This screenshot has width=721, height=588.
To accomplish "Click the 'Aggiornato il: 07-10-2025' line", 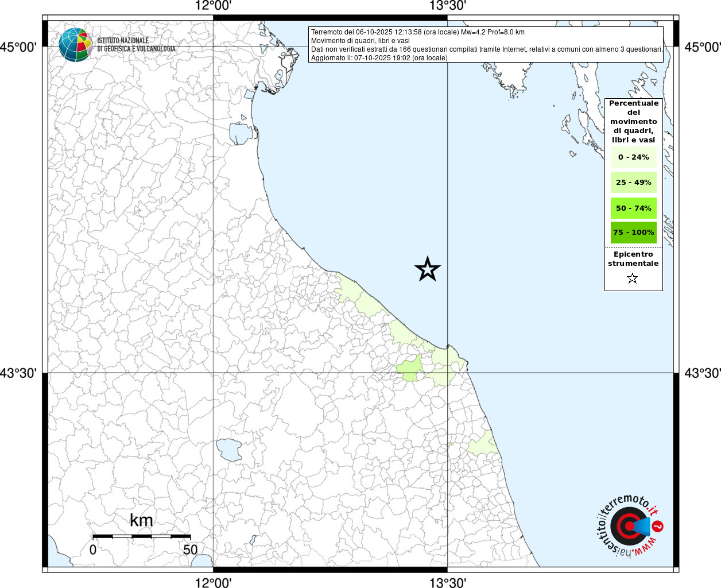I will tap(379, 58).
